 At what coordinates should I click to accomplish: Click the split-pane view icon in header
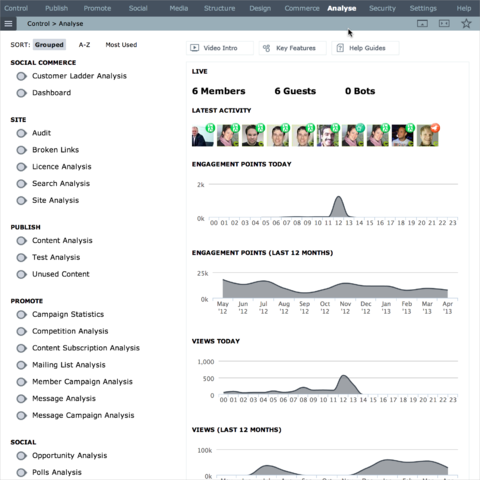tap(444, 24)
